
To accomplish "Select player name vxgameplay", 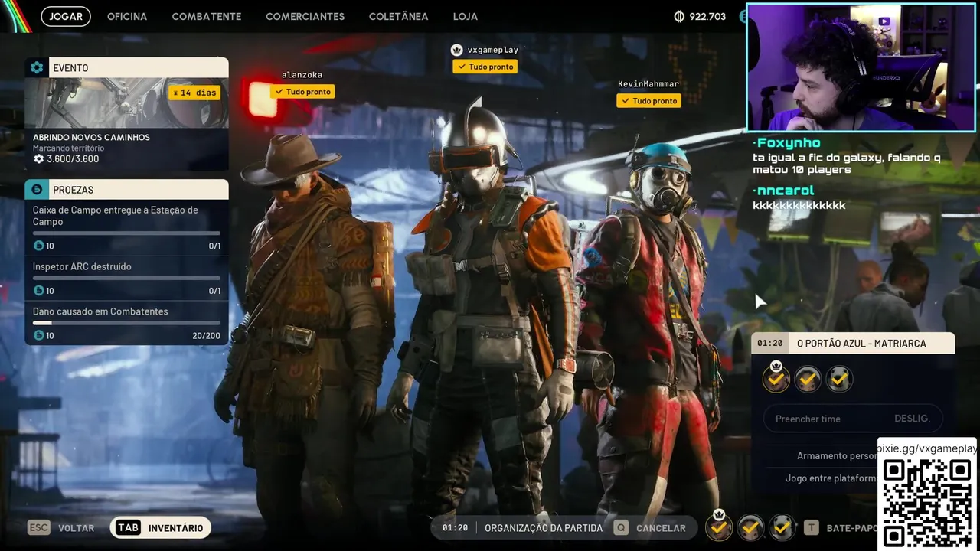I will [x=492, y=50].
